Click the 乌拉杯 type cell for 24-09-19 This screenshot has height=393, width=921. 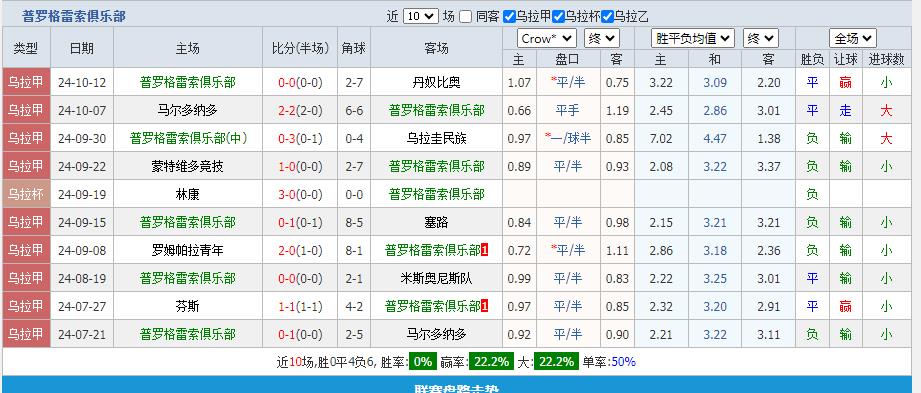coord(26,194)
